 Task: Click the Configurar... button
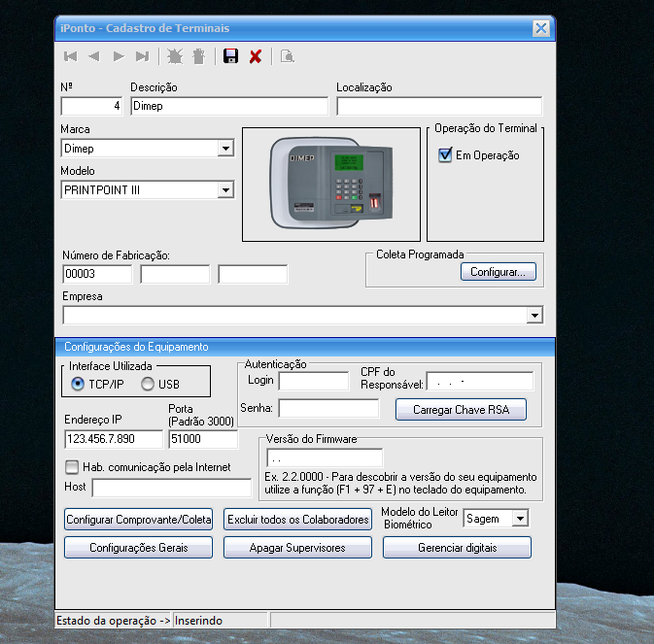498,272
